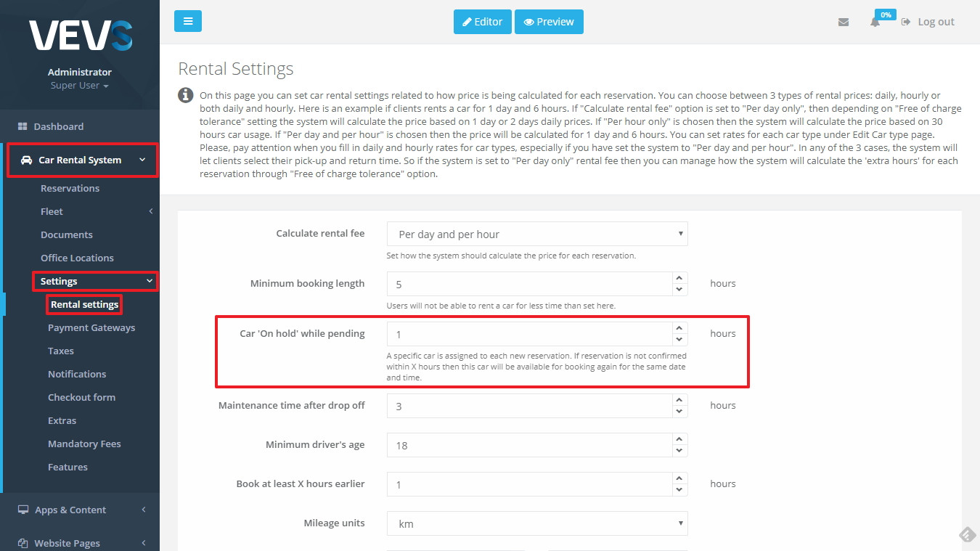Open the Editor button
Screen dimensions: 980x551
[x=483, y=22]
